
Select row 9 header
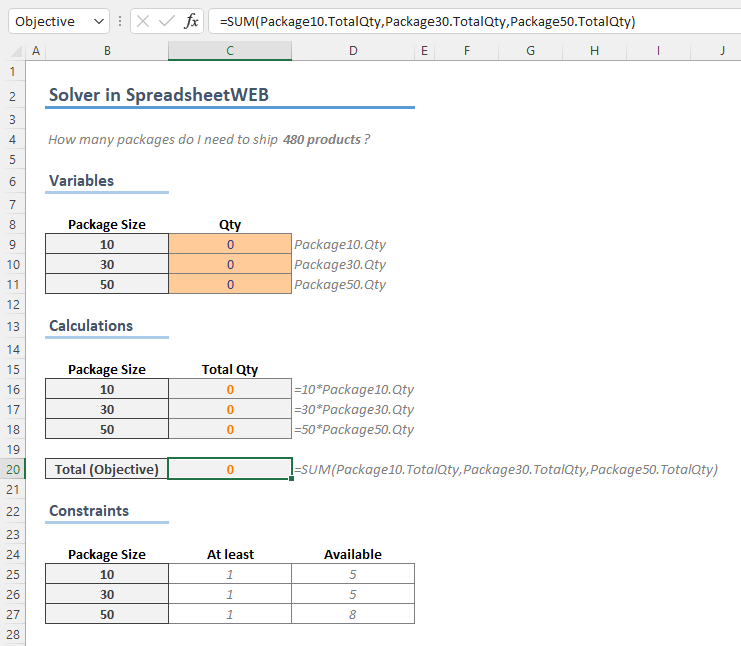click(x=13, y=245)
